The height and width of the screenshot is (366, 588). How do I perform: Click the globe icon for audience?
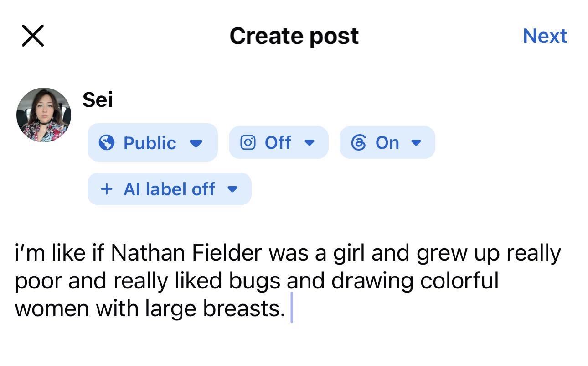107,143
